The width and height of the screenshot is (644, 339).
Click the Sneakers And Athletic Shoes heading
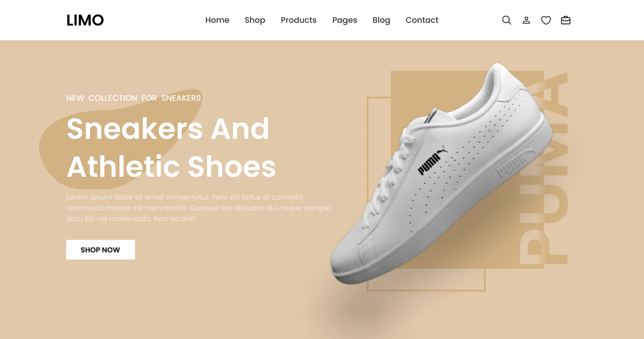[x=171, y=147]
